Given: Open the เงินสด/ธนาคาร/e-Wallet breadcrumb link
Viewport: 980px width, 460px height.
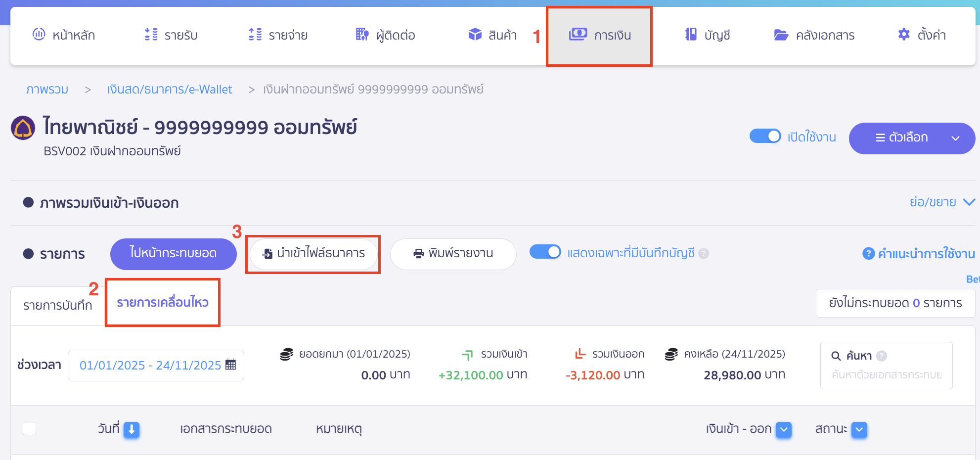Looking at the screenshot, I should [x=170, y=89].
